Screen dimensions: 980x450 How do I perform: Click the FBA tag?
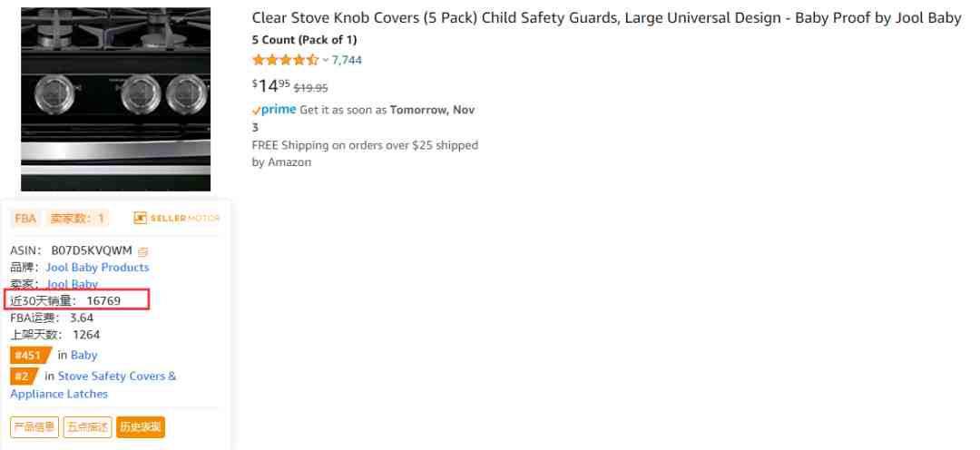(x=25, y=218)
